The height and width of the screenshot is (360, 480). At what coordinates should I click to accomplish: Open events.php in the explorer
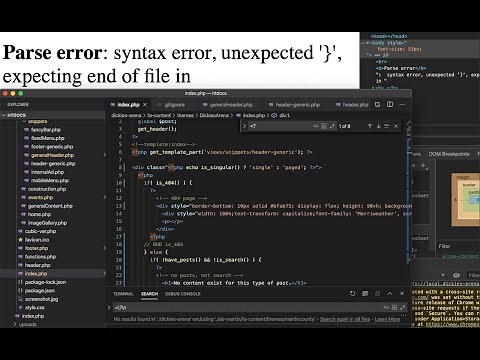[40, 197]
